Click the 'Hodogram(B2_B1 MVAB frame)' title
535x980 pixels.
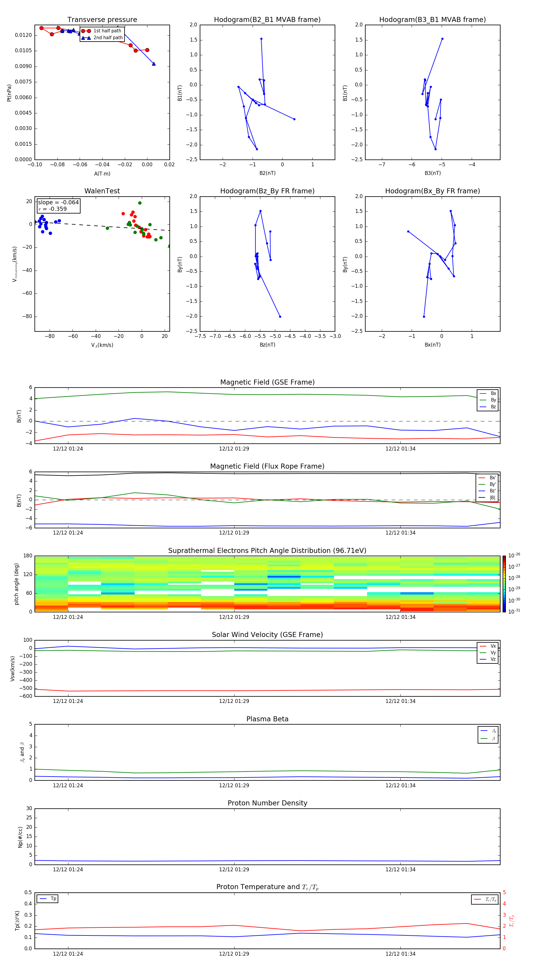point(267,19)
